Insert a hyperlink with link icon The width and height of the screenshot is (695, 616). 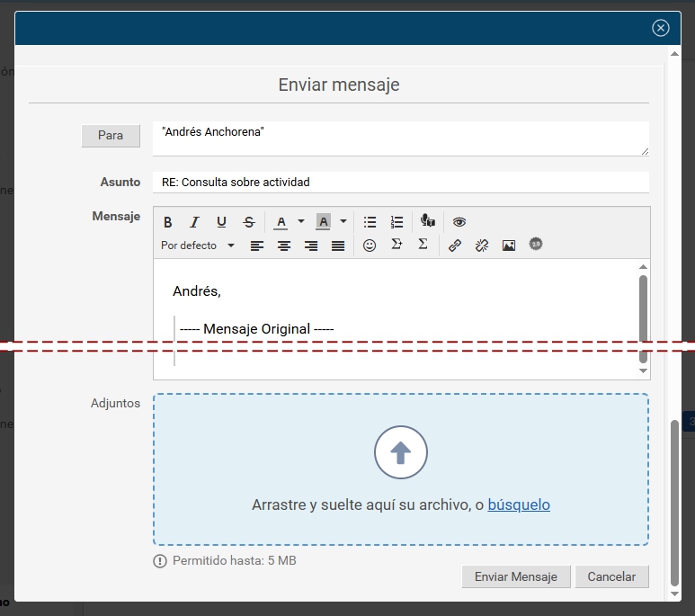coord(455,246)
